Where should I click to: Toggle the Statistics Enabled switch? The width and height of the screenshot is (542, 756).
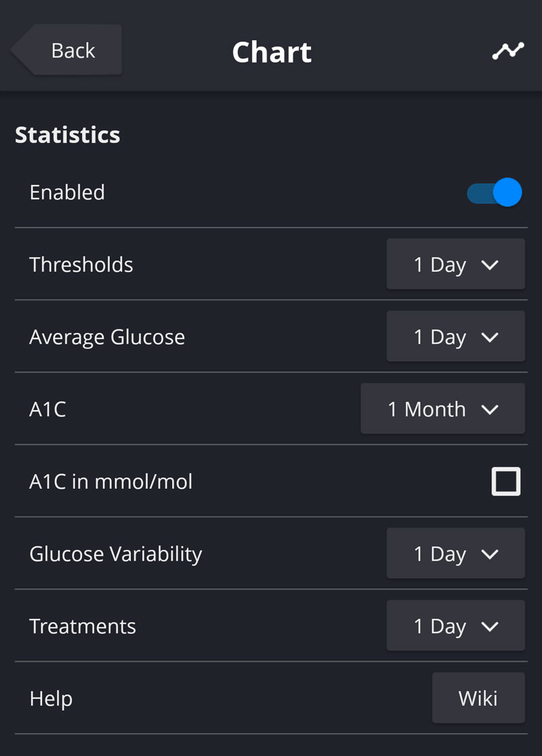494,193
